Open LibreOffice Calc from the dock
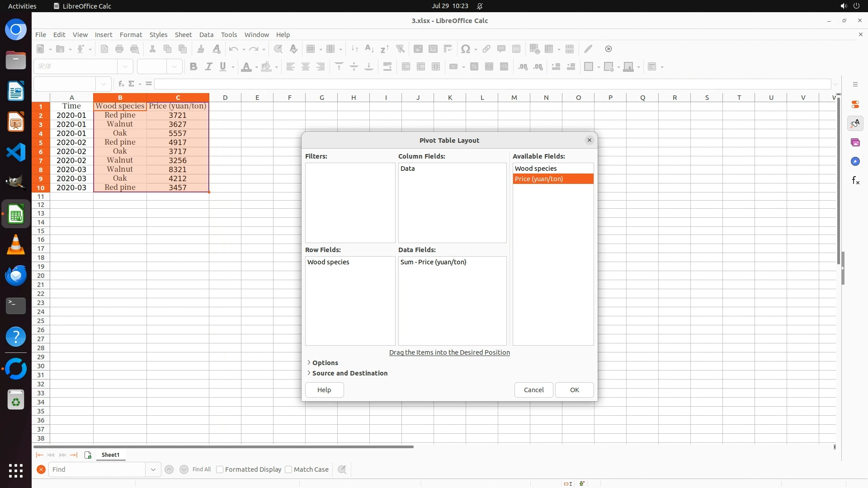 (16, 214)
